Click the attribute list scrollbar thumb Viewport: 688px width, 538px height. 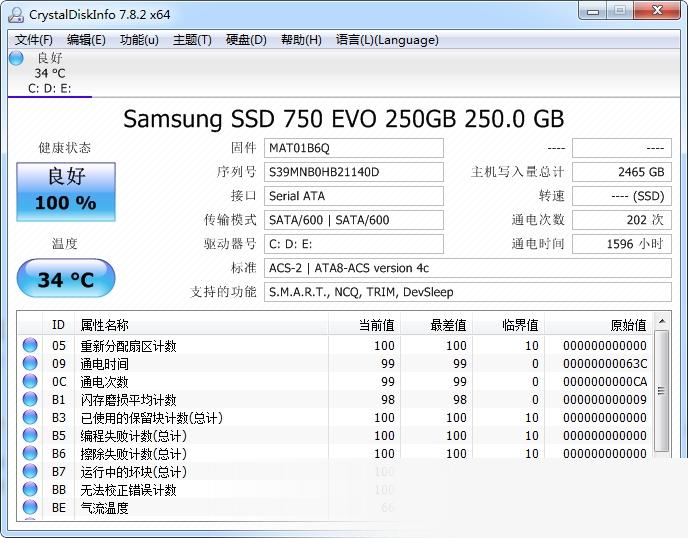[662, 391]
